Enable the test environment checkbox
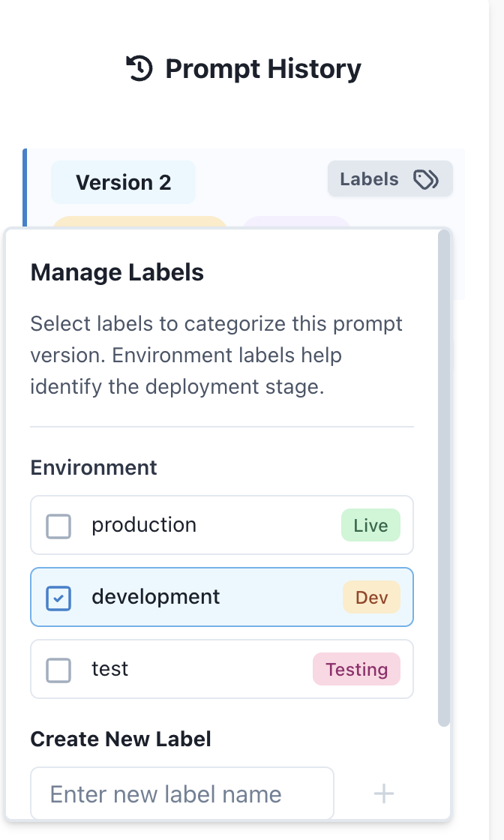Image resolution: width=504 pixels, height=840 pixels. pyautogui.click(x=58, y=670)
